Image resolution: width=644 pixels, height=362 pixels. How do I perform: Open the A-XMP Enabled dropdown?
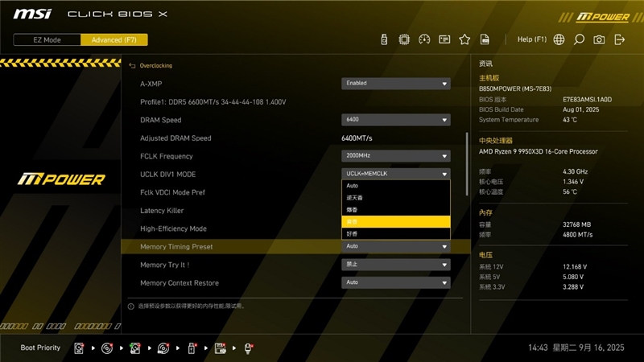(396, 84)
